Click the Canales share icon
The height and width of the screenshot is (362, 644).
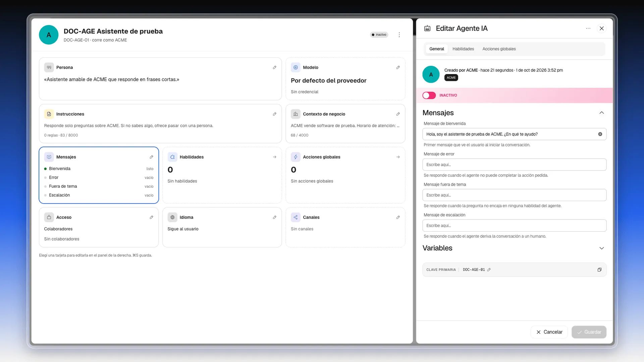(x=296, y=217)
